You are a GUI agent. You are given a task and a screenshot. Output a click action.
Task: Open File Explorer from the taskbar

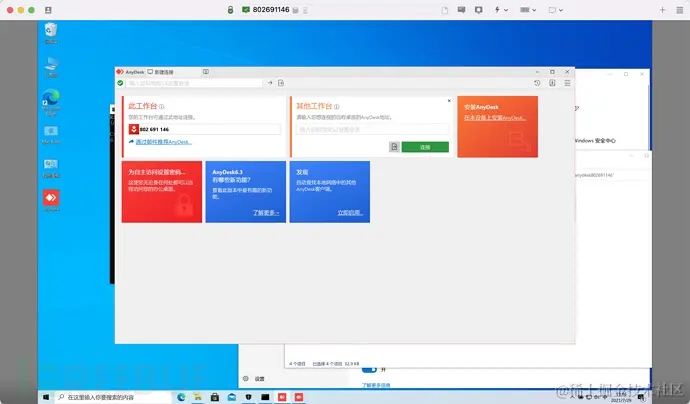pos(198,397)
